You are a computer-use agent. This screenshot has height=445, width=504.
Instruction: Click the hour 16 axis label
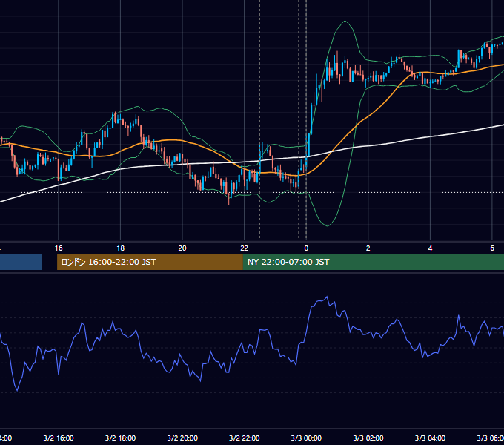coord(59,248)
